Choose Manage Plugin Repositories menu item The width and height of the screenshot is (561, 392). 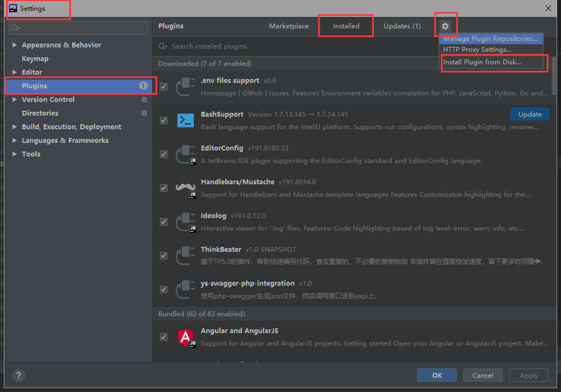pyautogui.click(x=491, y=39)
